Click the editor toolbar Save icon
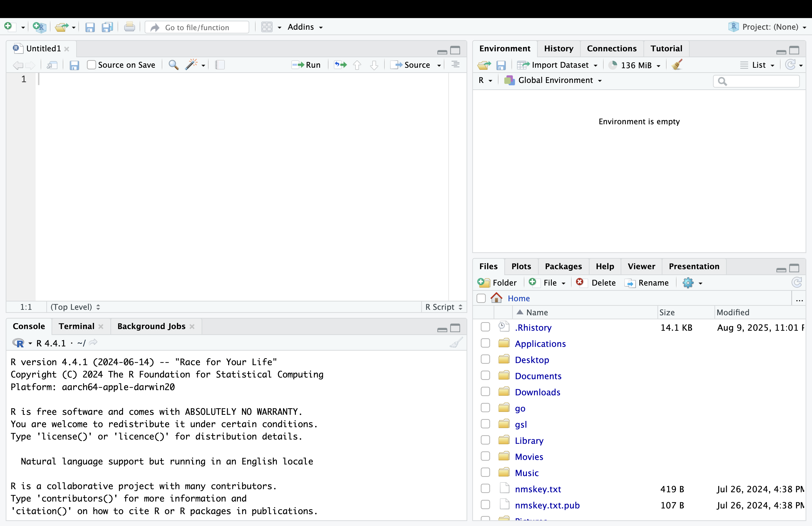The image size is (812, 526). click(74, 65)
